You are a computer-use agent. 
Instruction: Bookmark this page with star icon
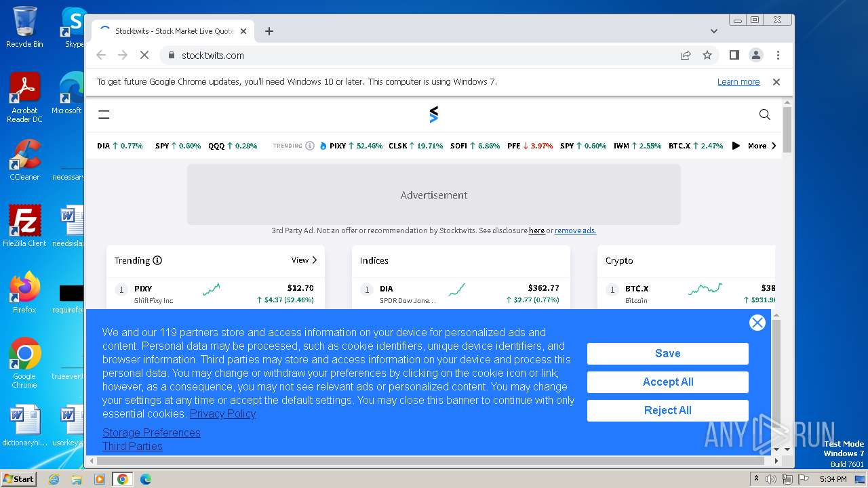click(x=707, y=56)
